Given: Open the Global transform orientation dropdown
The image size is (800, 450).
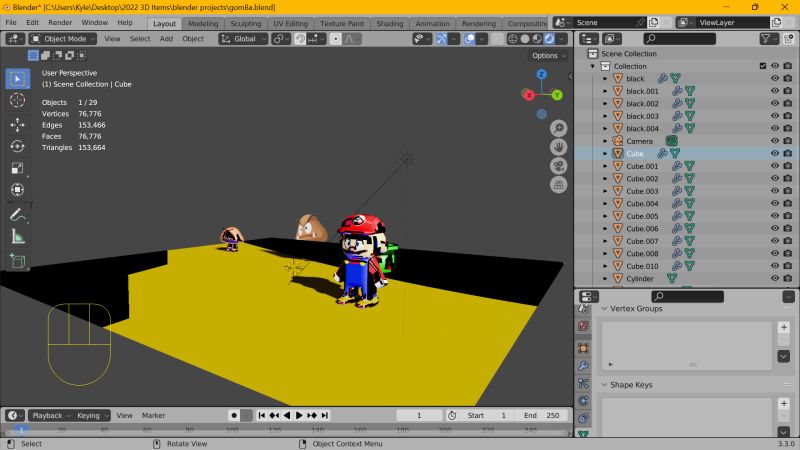Looking at the screenshot, I should [x=243, y=39].
